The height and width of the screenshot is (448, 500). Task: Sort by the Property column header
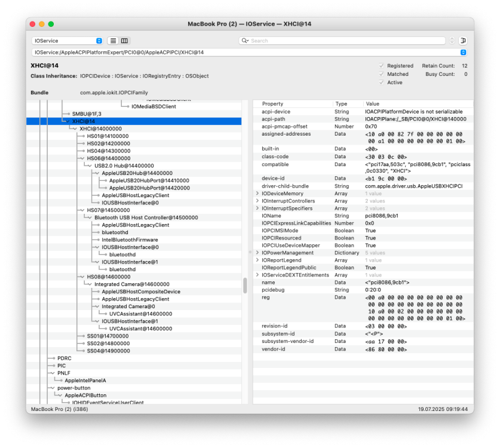pyautogui.click(x=293, y=103)
